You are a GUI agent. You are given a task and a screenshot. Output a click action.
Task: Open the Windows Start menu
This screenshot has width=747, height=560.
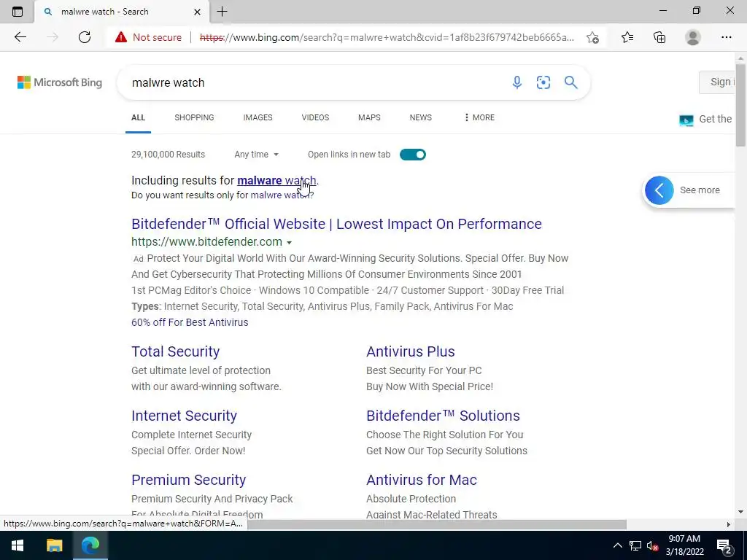[x=18, y=545]
